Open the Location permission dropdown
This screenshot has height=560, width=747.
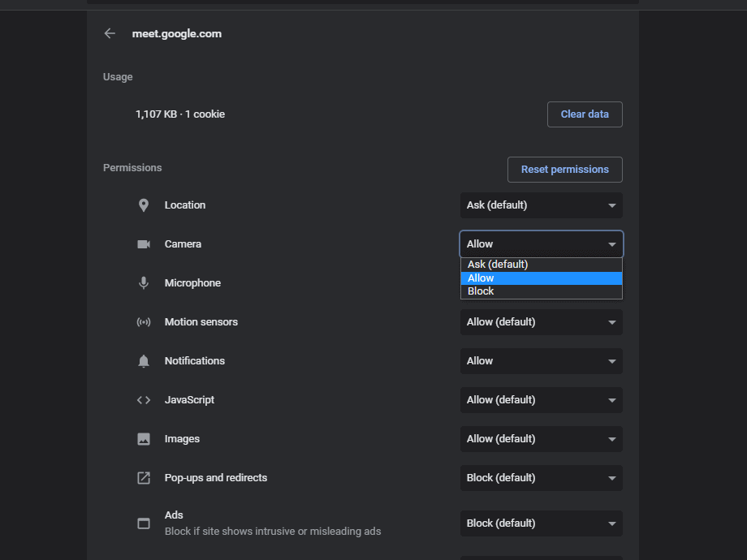tap(542, 205)
